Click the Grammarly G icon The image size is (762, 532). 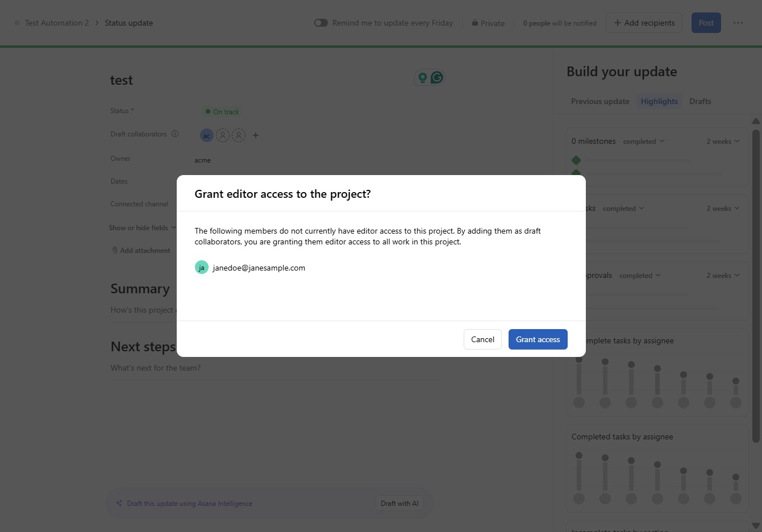tap(436, 77)
